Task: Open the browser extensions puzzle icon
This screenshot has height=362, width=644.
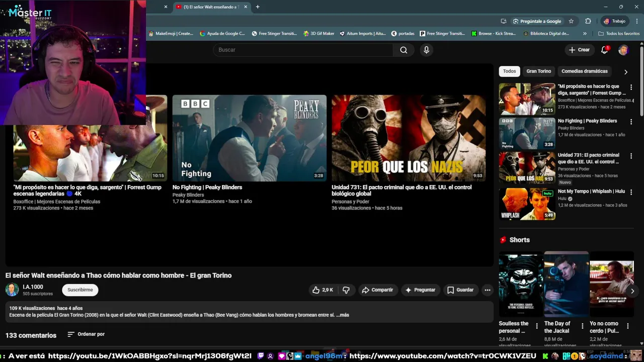Action: (x=588, y=21)
